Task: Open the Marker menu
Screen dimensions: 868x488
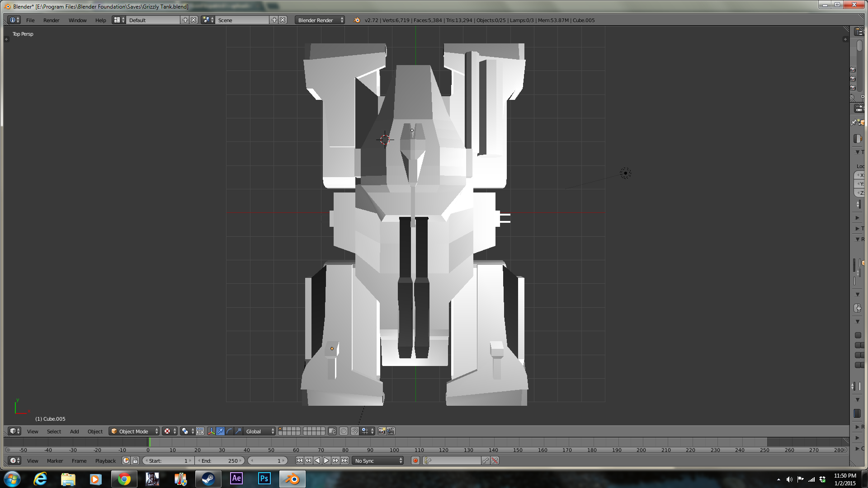Action: [55, 461]
